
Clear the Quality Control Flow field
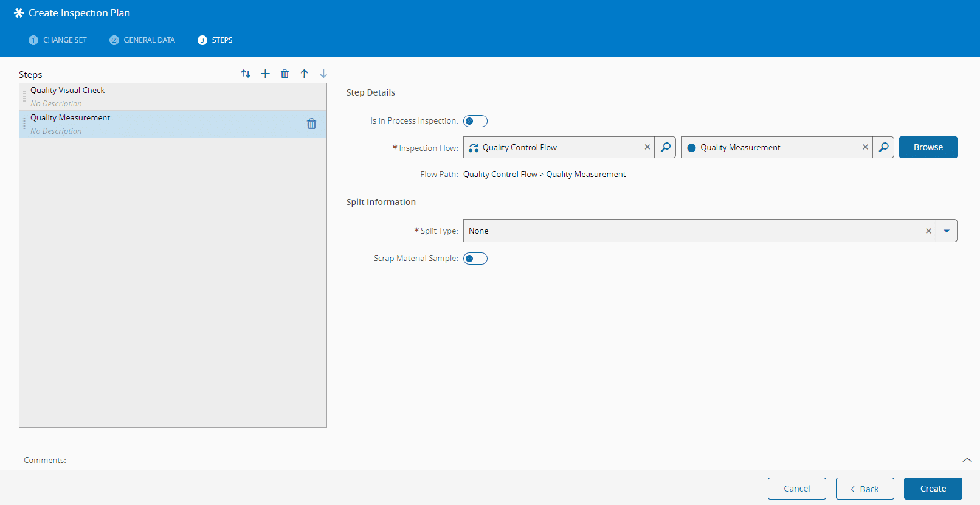click(x=647, y=147)
